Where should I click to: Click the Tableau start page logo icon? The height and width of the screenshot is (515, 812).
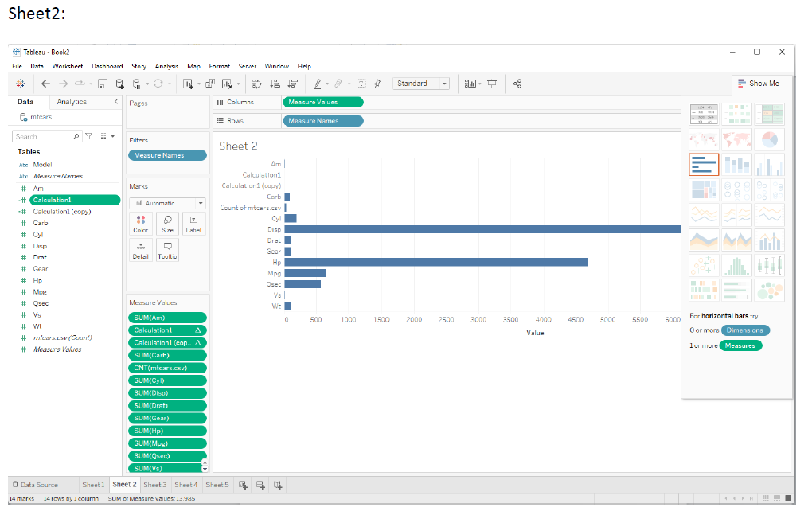click(x=20, y=84)
